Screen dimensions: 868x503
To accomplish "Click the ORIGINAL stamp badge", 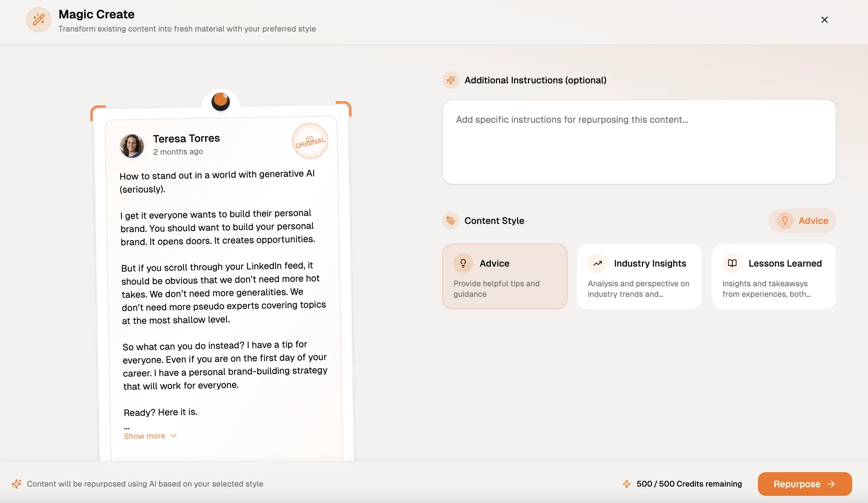I will click(310, 141).
